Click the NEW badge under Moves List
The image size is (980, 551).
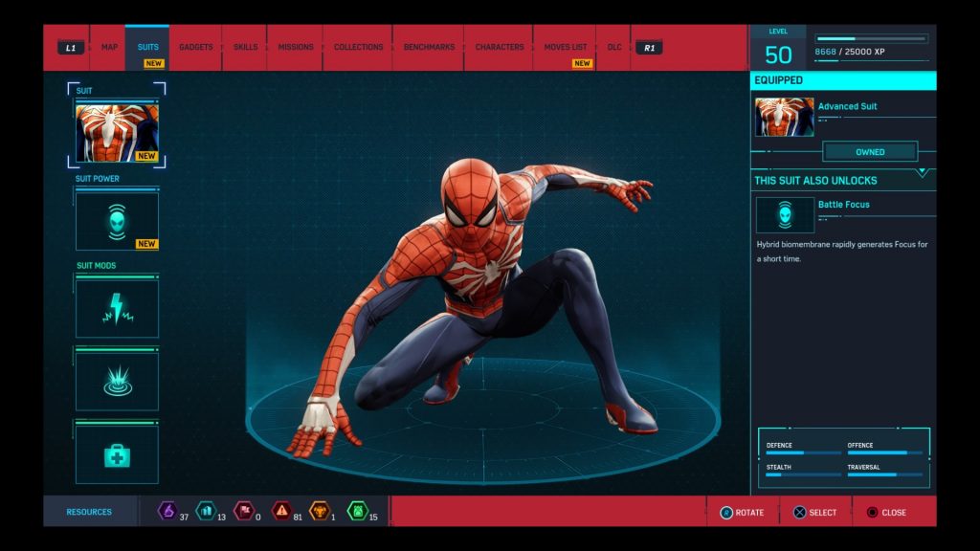click(x=582, y=63)
